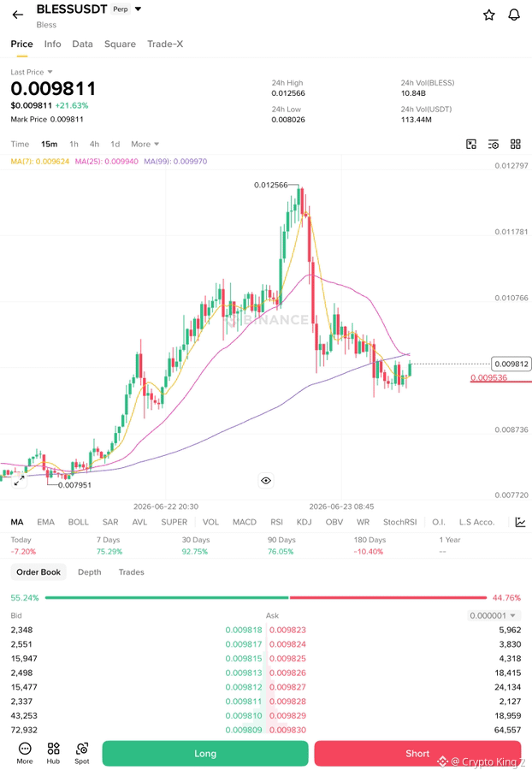Click the 0.007951 low marker on chart
Viewport: 532px width, 776px height.
(x=74, y=485)
